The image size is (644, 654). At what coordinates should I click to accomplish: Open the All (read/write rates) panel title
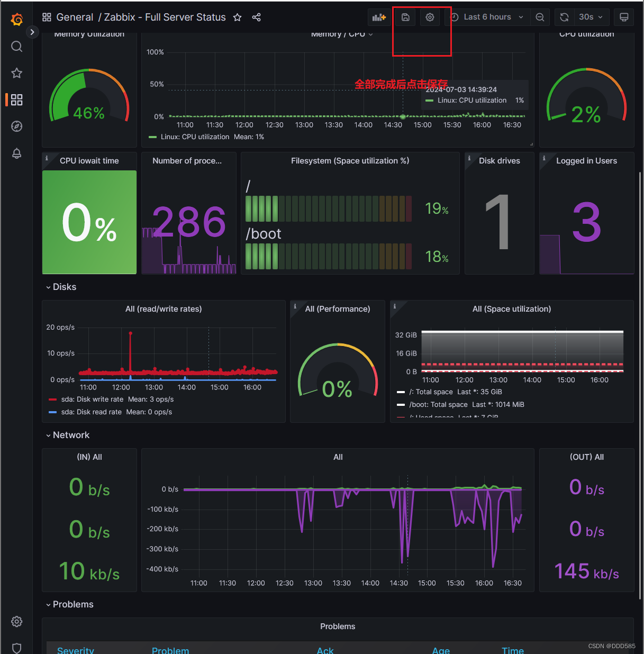tap(164, 309)
